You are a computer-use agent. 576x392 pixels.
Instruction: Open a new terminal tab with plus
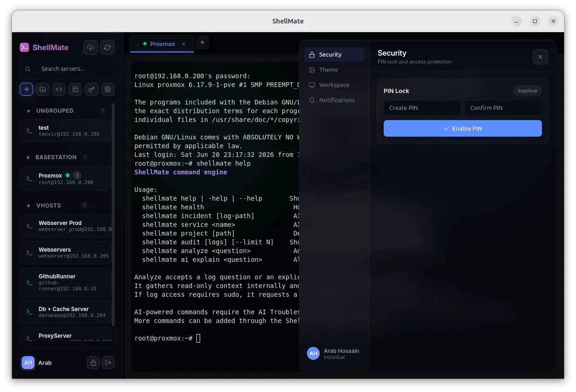pos(202,42)
